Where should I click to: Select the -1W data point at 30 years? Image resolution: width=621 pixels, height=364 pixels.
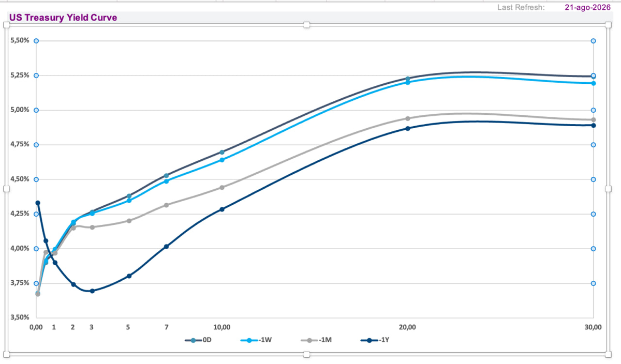pyautogui.click(x=593, y=83)
